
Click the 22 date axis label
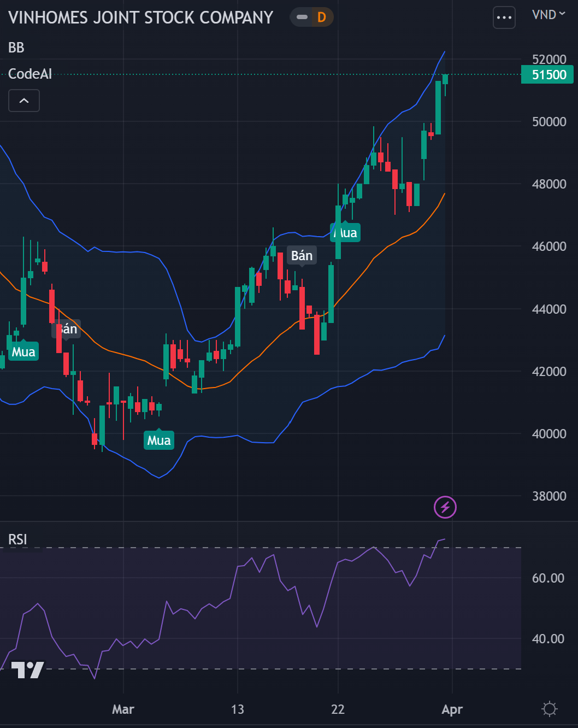point(338,709)
